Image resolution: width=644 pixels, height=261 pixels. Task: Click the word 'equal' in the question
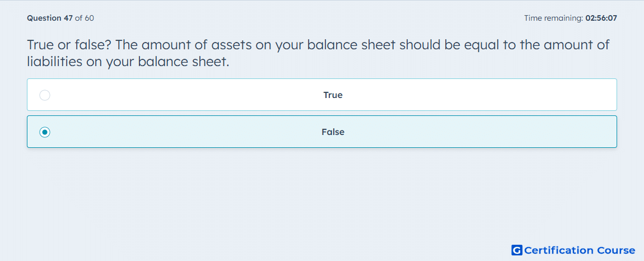[x=480, y=45]
